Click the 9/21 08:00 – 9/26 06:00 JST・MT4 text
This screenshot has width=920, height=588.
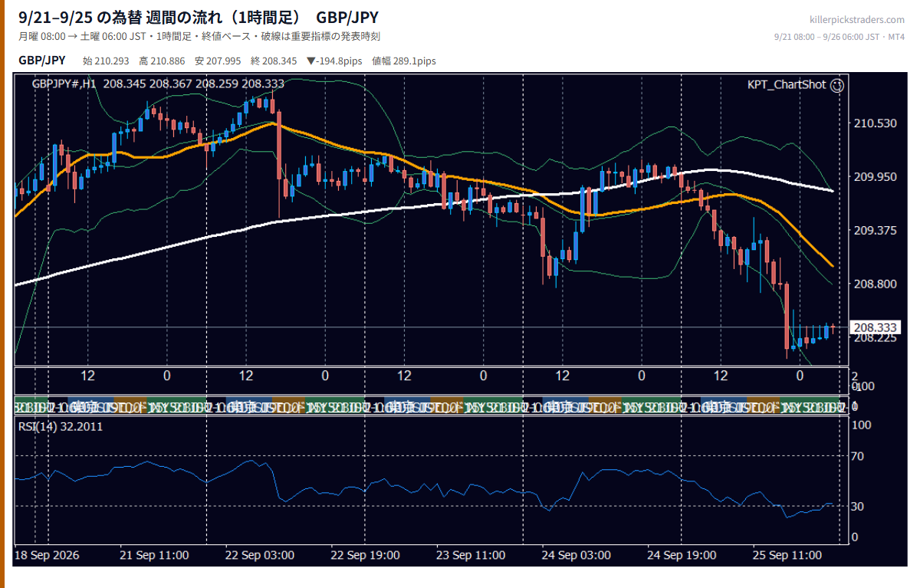[839, 37]
